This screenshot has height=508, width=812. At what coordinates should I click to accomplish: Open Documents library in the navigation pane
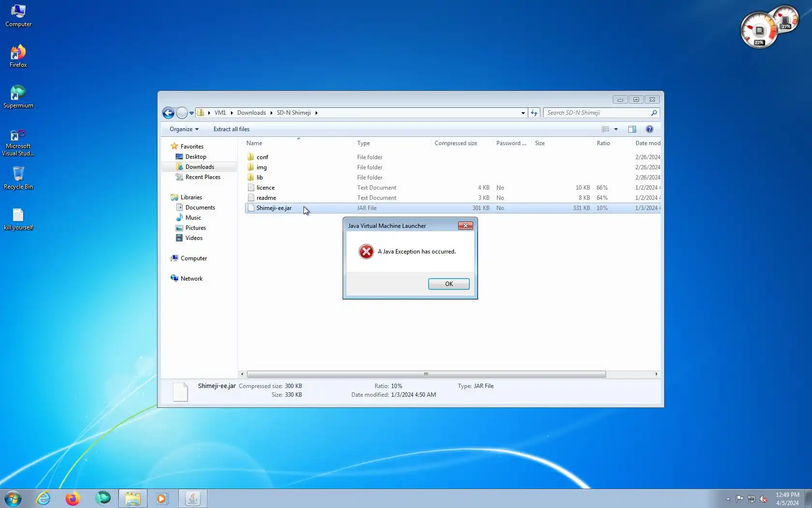coord(200,208)
